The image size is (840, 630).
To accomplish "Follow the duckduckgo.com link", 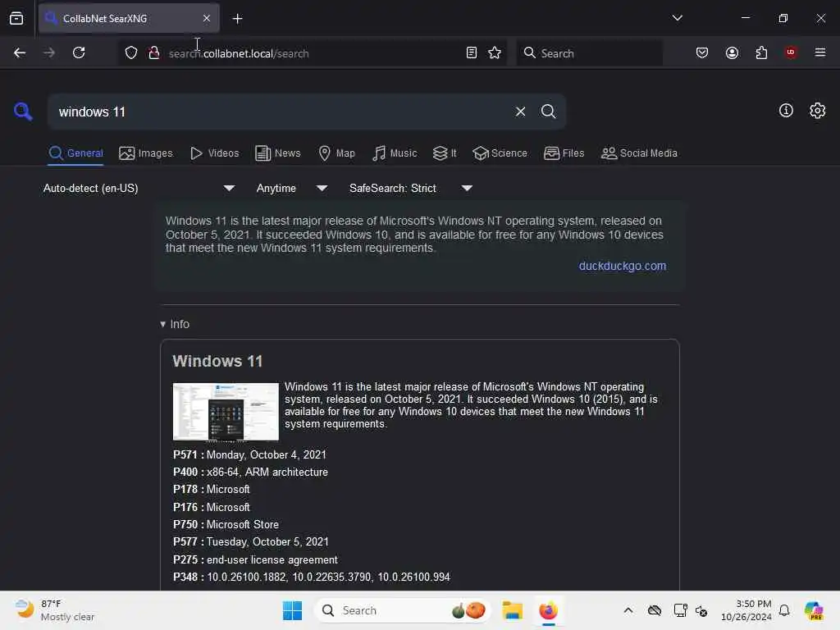I will pyautogui.click(x=622, y=266).
